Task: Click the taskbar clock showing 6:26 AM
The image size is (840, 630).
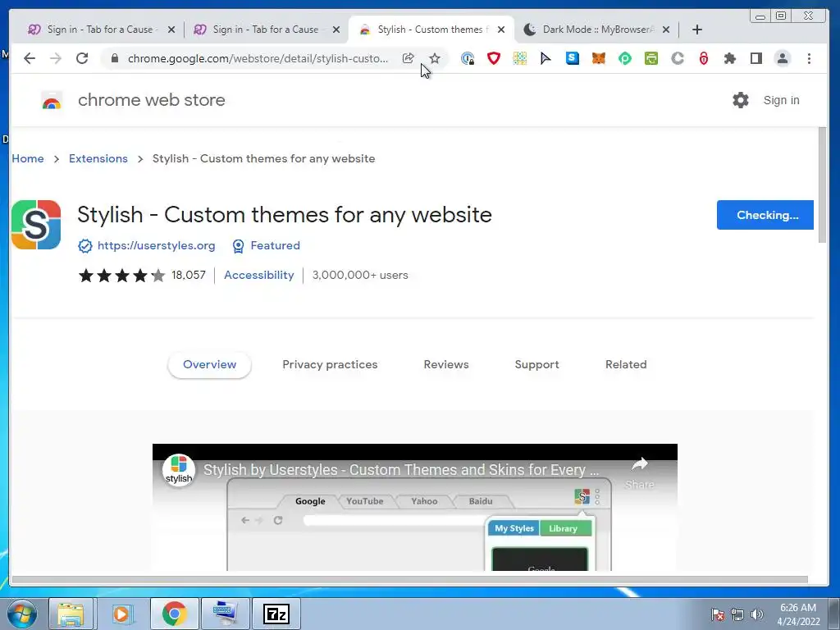Action: (x=798, y=614)
